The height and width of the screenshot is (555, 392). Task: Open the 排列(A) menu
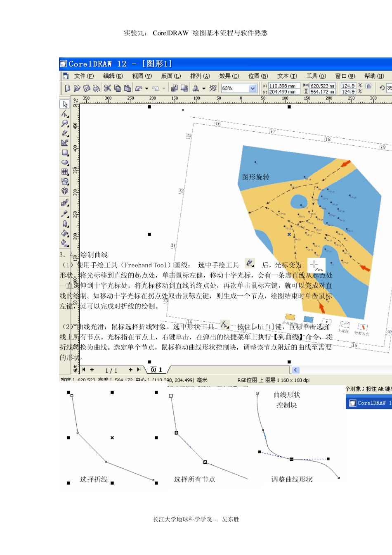point(200,76)
